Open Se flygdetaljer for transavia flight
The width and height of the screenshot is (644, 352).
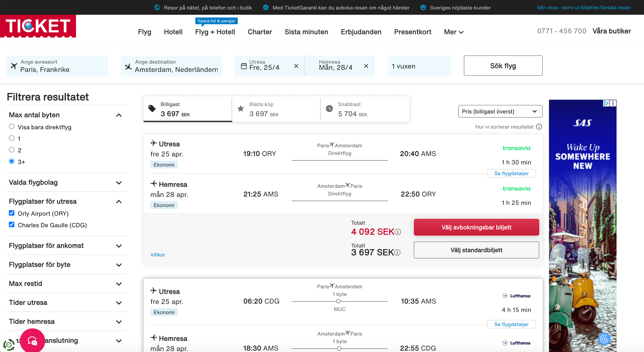pos(511,173)
